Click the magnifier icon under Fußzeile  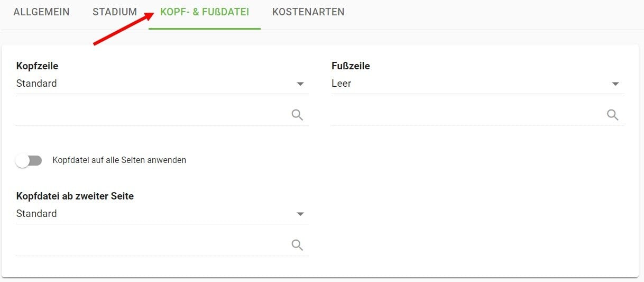click(612, 115)
